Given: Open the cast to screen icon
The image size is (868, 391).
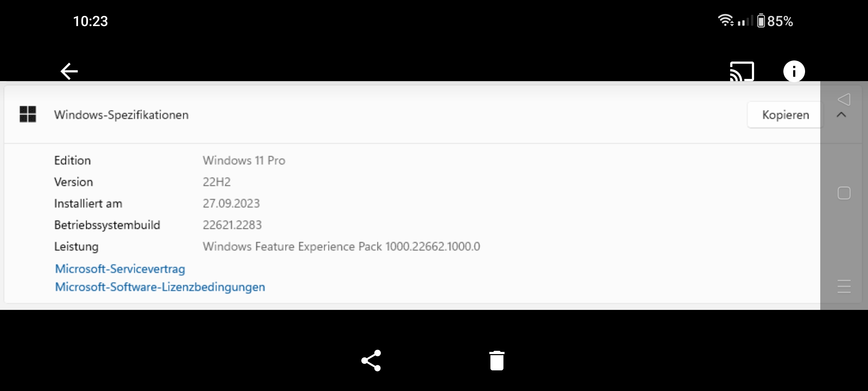Looking at the screenshot, I should (x=742, y=71).
